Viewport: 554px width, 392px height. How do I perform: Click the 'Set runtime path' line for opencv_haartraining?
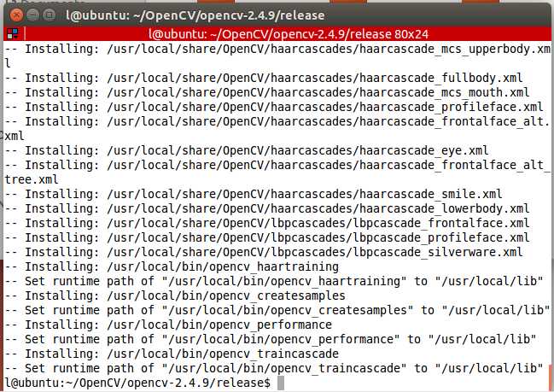(x=274, y=281)
